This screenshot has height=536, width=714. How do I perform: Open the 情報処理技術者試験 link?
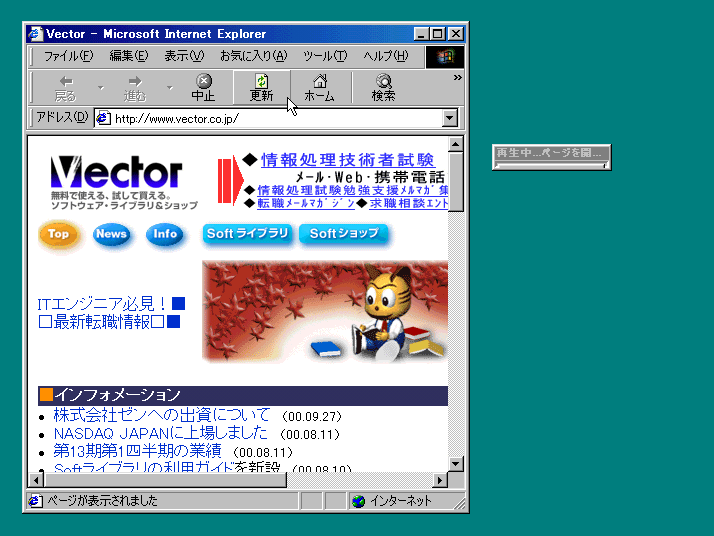(x=347, y=160)
